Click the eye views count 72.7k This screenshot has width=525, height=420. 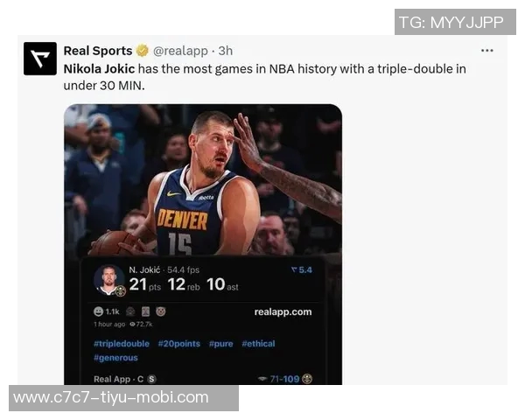(x=141, y=325)
